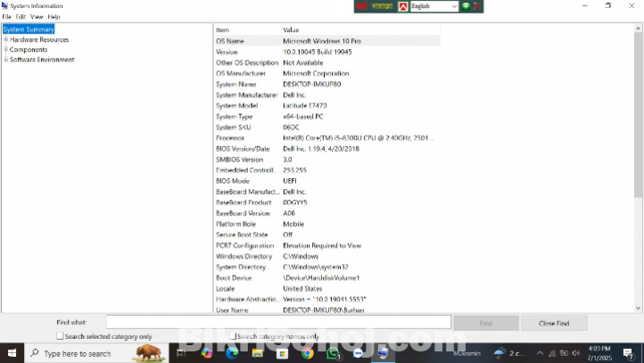The width and height of the screenshot is (644, 363).
Task: Show hidden system tray icons
Action: point(541,353)
